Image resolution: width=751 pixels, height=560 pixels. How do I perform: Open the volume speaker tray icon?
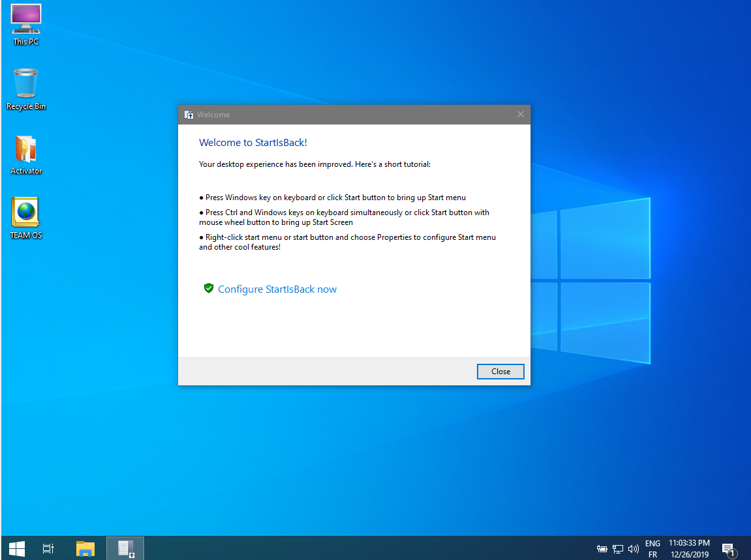click(x=633, y=549)
